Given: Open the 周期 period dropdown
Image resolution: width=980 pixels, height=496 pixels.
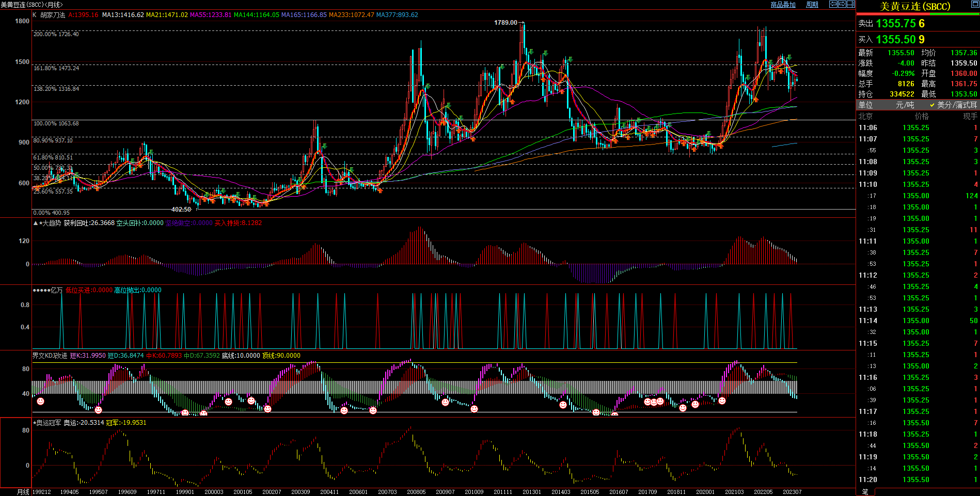Looking at the screenshot, I should click(x=812, y=5).
